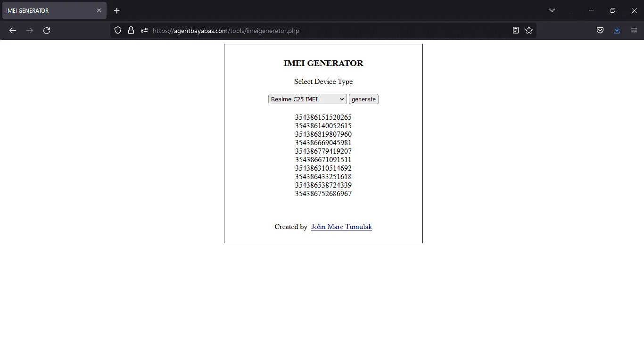Click IMEI 354386779419207
644x362 pixels.
pos(323,151)
